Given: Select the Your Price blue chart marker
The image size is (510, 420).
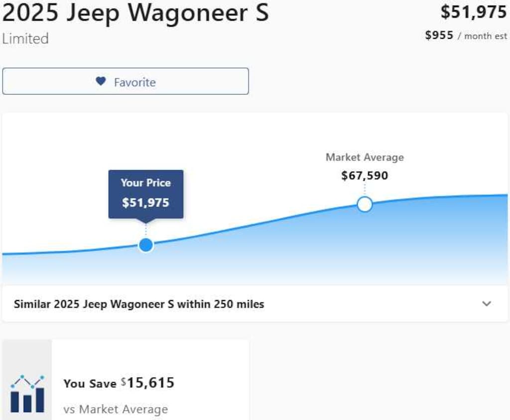Looking at the screenshot, I should pos(146,245).
